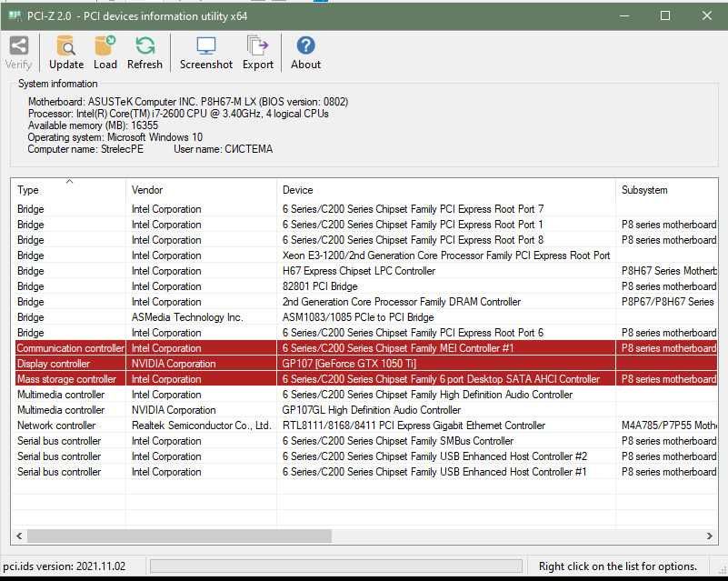Click the scroll left arrow of the list
The width and height of the screenshot is (728, 581).
(19, 536)
